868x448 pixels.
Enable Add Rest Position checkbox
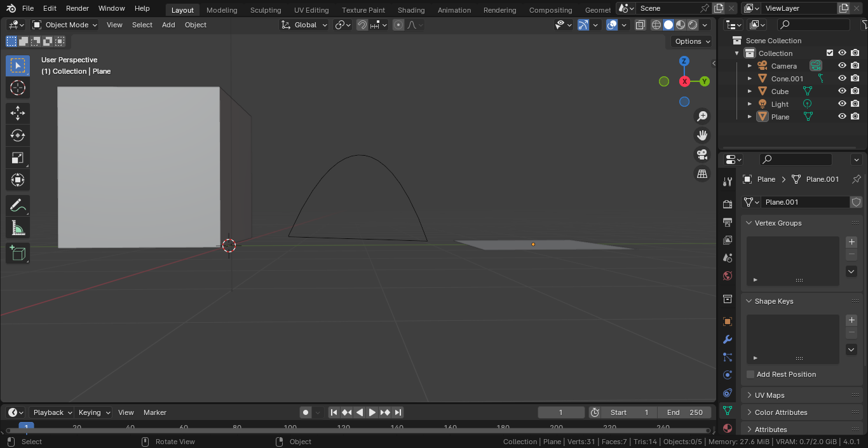tap(750, 374)
